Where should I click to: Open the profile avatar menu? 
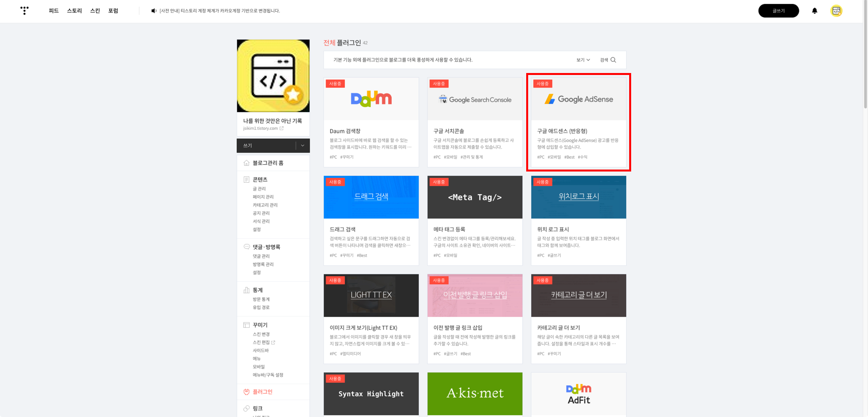click(836, 11)
